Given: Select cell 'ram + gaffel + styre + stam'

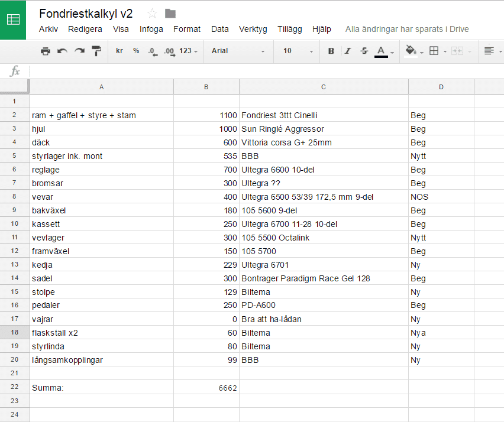Looking at the screenshot, I should pyautogui.click(x=102, y=115).
